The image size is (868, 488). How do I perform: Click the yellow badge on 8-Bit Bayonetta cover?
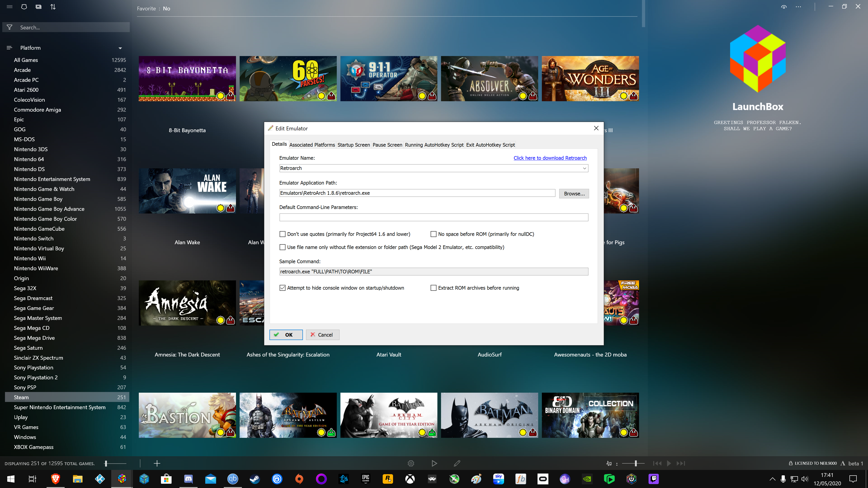(x=220, y=96)
